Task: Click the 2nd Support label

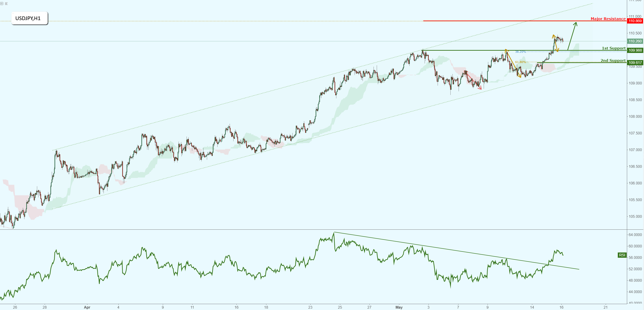Action: tap(613, 60)
